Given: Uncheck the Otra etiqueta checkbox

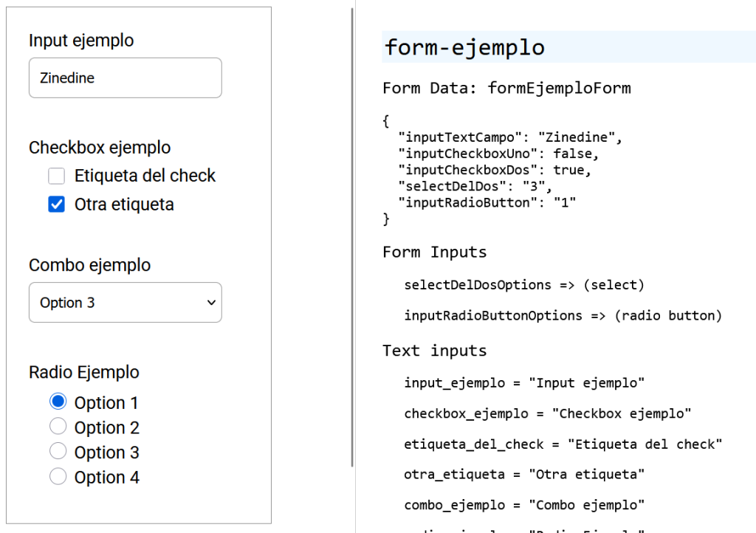Looking at the screenshot, I should click(x=57, y=204).
